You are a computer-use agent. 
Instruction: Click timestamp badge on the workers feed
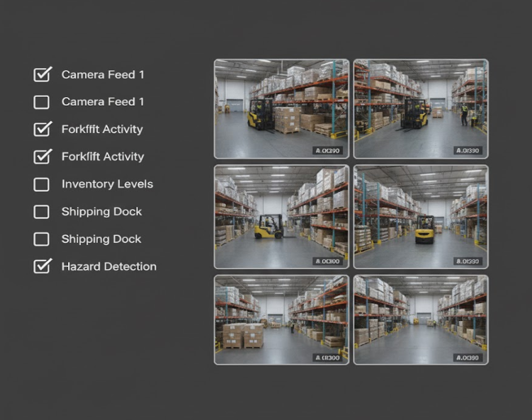468,151
